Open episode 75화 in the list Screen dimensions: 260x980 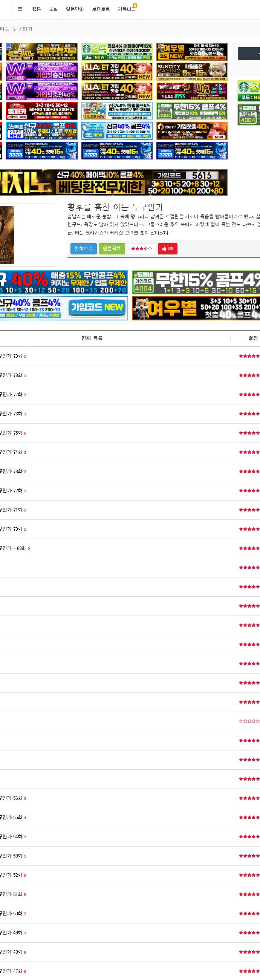click(11, 433)
